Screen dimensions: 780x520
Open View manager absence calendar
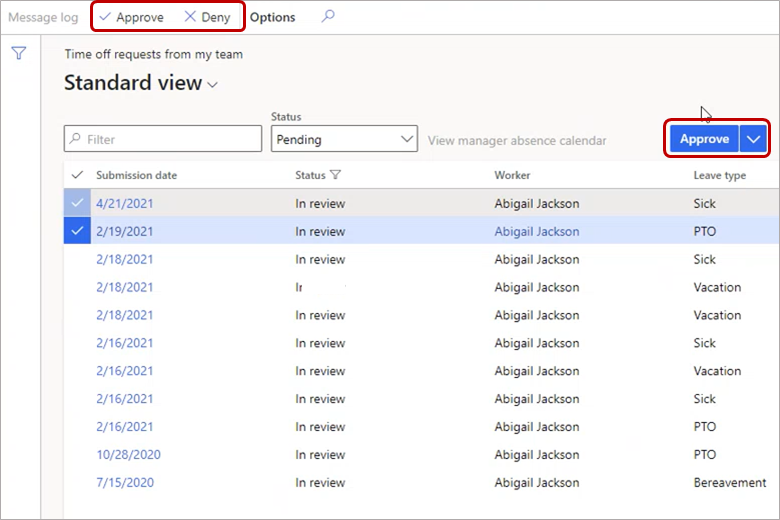point(516,140)
